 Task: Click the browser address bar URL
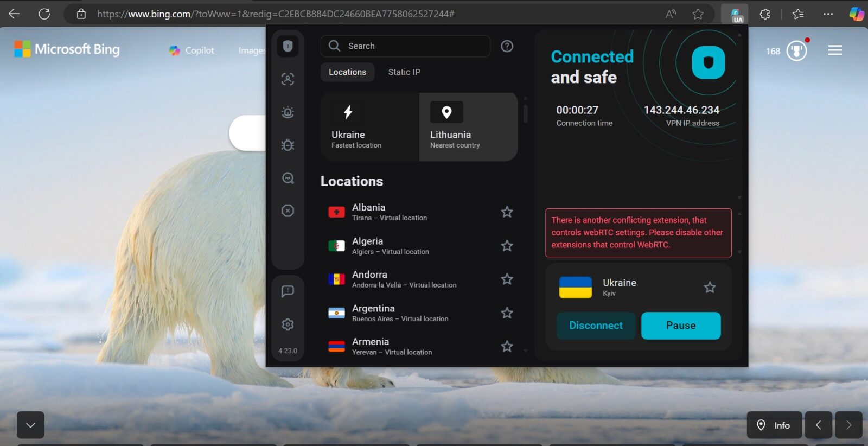point(276,14)
